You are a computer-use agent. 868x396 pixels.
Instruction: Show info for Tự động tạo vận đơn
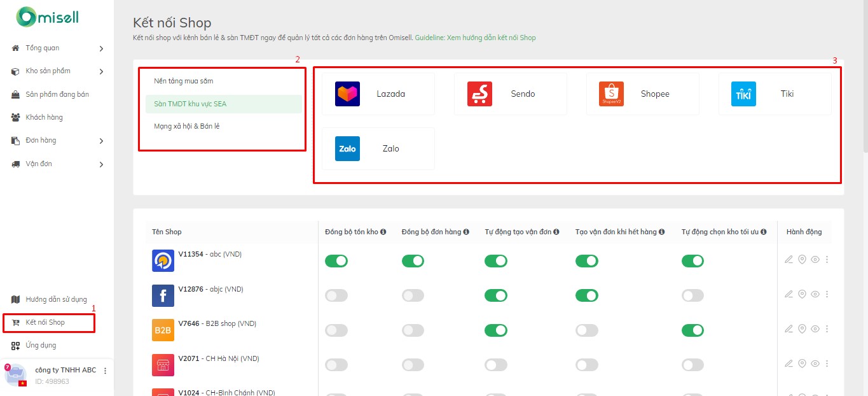[x=556, y=232]
